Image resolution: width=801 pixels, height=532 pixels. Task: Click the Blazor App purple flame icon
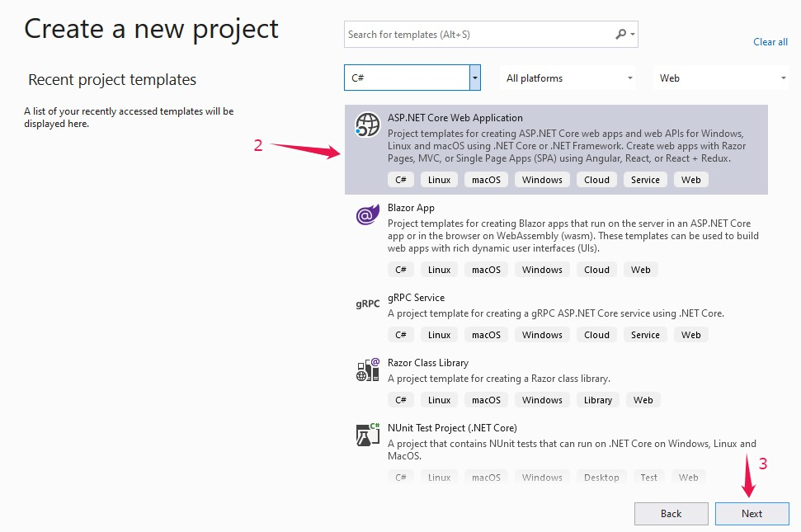[367, 214]
